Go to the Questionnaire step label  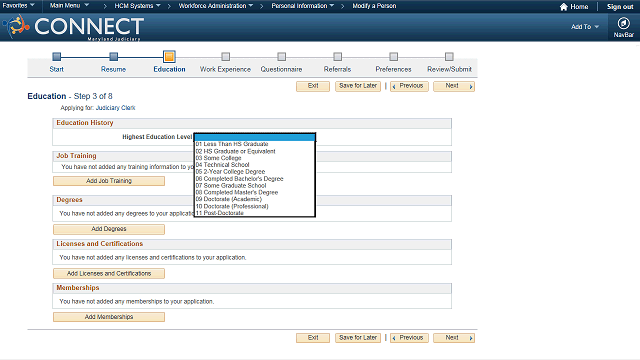[x=282, y=69]
